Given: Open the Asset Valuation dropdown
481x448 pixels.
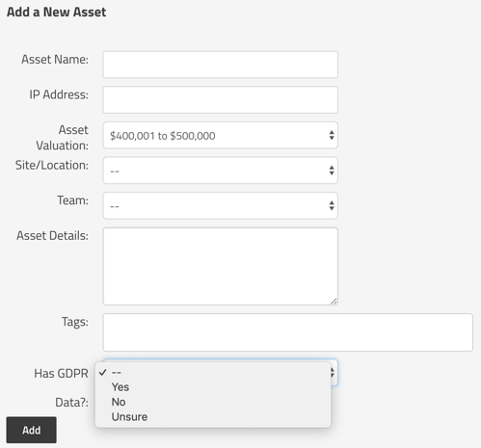Looking at the screenshot, I should 220,135.
